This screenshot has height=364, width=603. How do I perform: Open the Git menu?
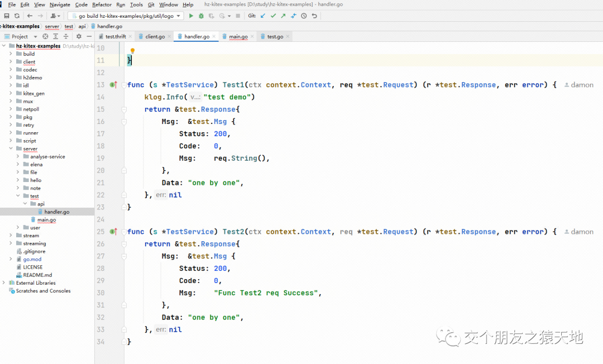[x=151, y=4]
